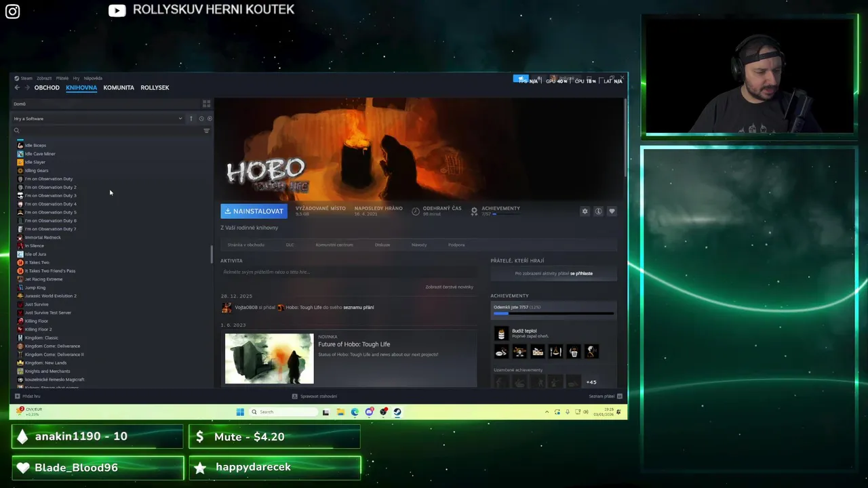Click Přidat hru add game button
This screenshot has height=488, width=868.
coord(27,396)
